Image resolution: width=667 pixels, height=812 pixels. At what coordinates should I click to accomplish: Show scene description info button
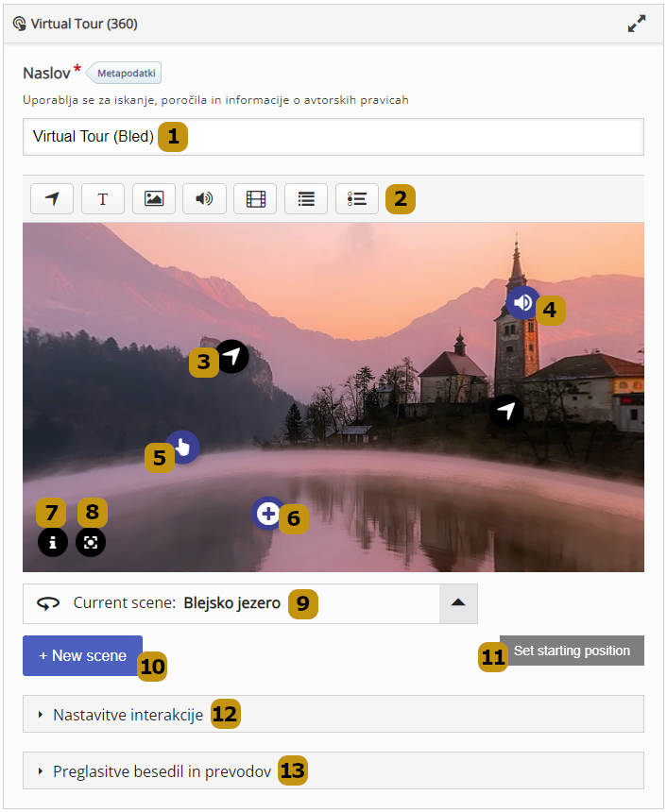53,542
